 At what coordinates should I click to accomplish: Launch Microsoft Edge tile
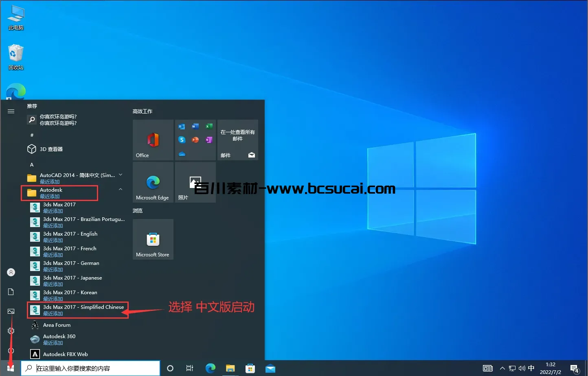(x=153, y=182)
